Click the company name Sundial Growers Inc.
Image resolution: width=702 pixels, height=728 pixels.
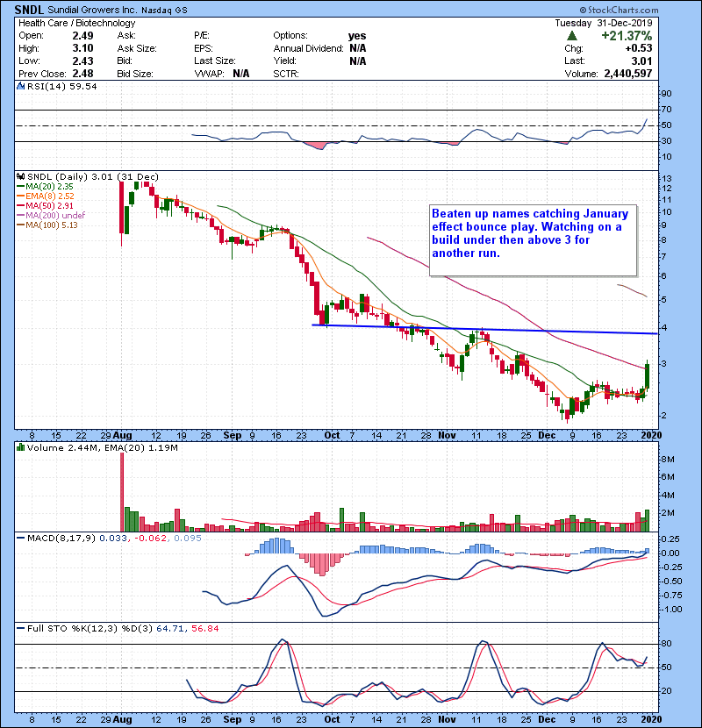92,11
